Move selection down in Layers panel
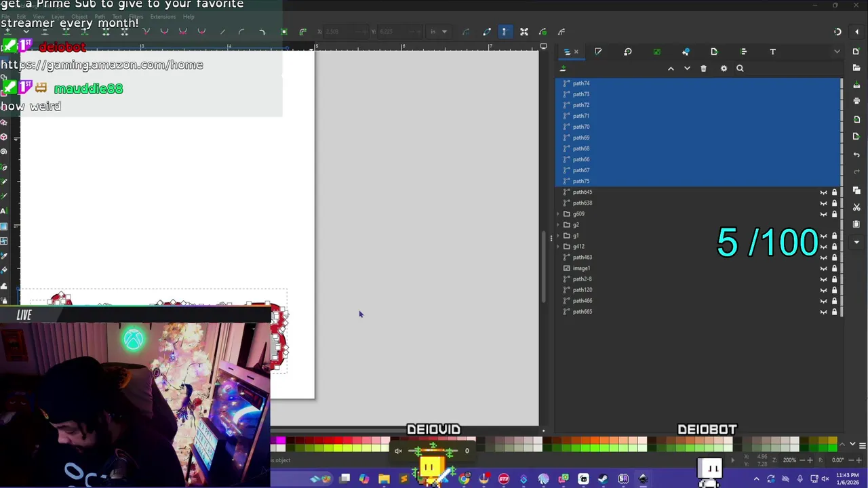Image resolution: width=868 pixels, height=488 pixels. (x=687, y=68)
